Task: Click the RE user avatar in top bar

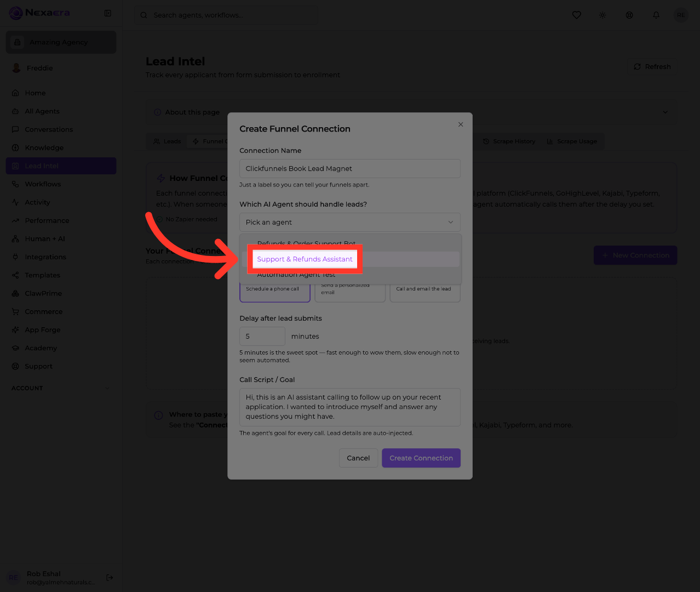Action: point(681,15)
